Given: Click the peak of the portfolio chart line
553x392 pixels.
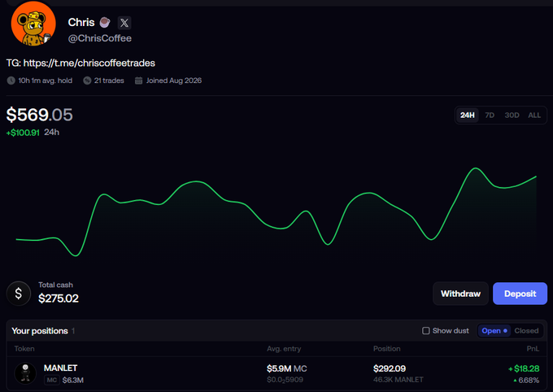Looking at the screenshot, I should tap(476, 168).
